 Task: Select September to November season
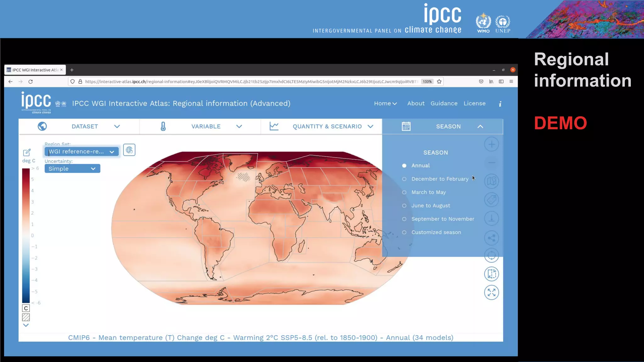click(x=438, y=219)
